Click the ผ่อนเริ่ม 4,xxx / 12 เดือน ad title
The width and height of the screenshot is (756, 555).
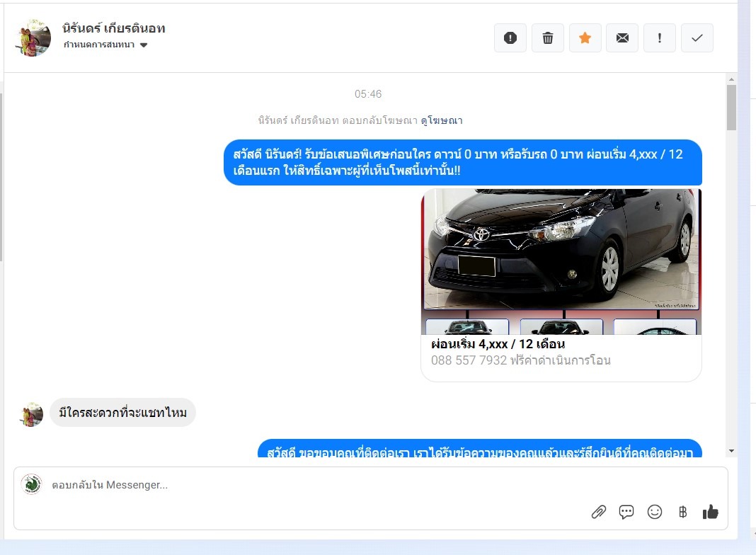(x=498, y=345)
